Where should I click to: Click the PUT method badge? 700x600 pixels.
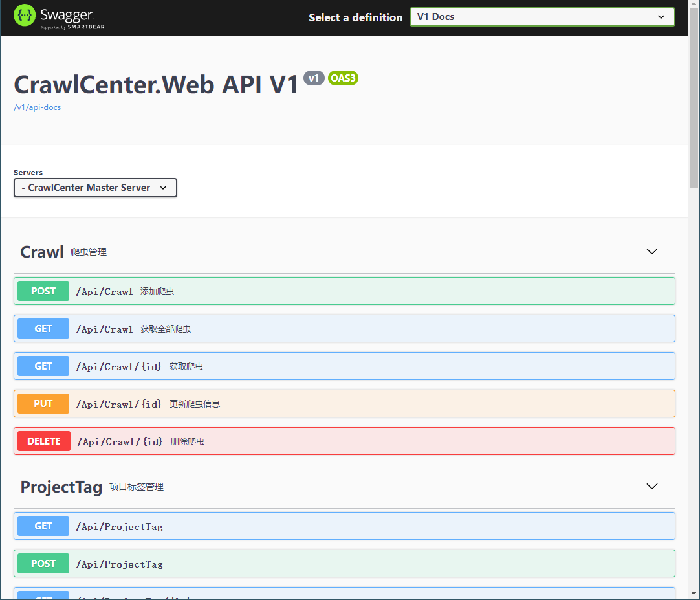[43, 404]
